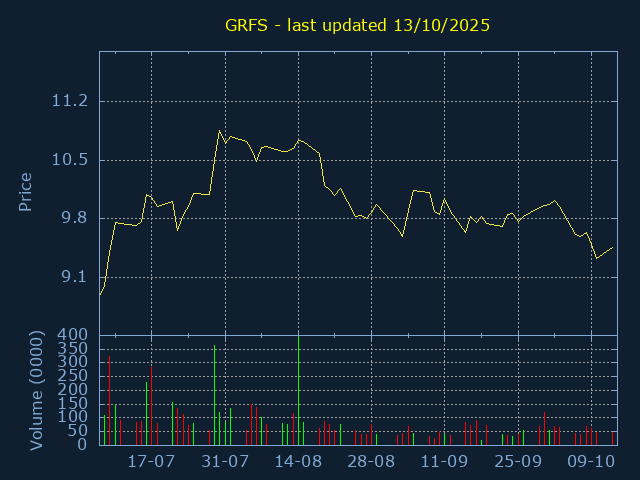The height and width of the screenshot is (480, 640).
Task: Click the last red volume bar at right edge
Action: 612,438
